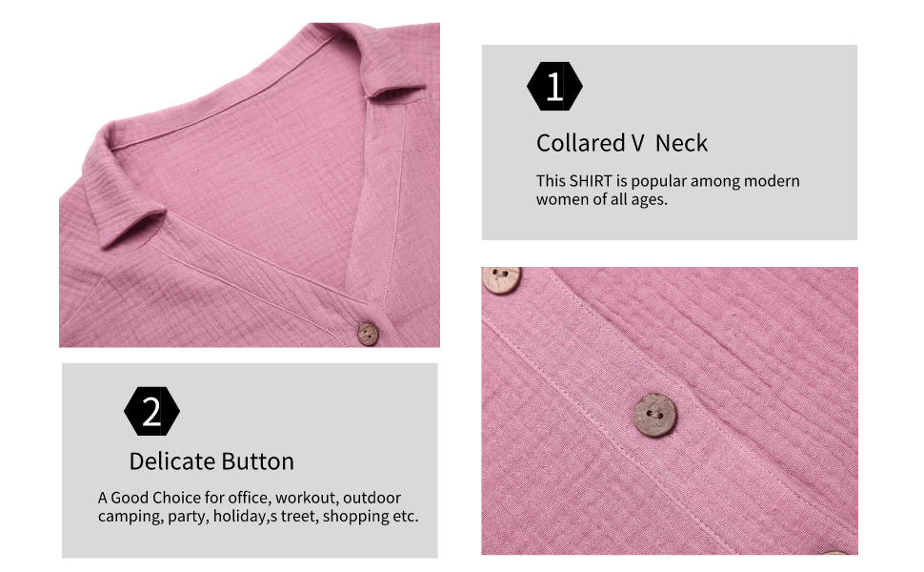This screenshot has width=924, height=572.
Task: Click the black hexagon number 1 badge
Action: (554, 86)
